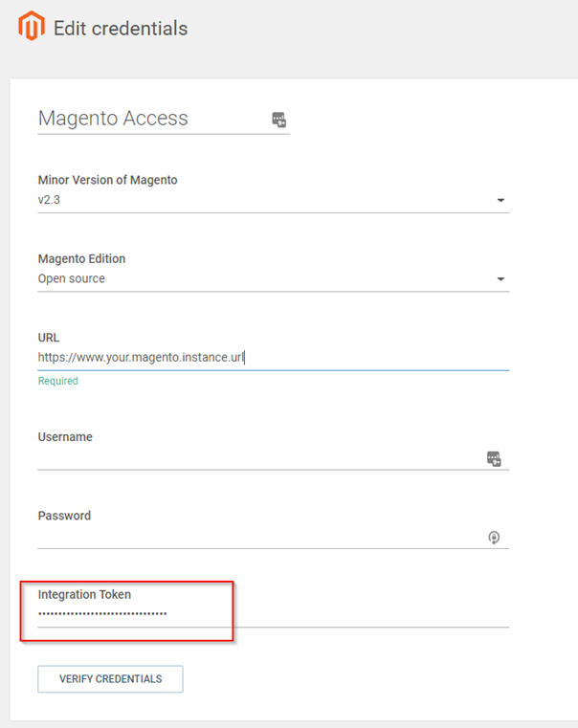Click the autofill icon in Username field
Screen dimensions: 578x728
(494, 459)
